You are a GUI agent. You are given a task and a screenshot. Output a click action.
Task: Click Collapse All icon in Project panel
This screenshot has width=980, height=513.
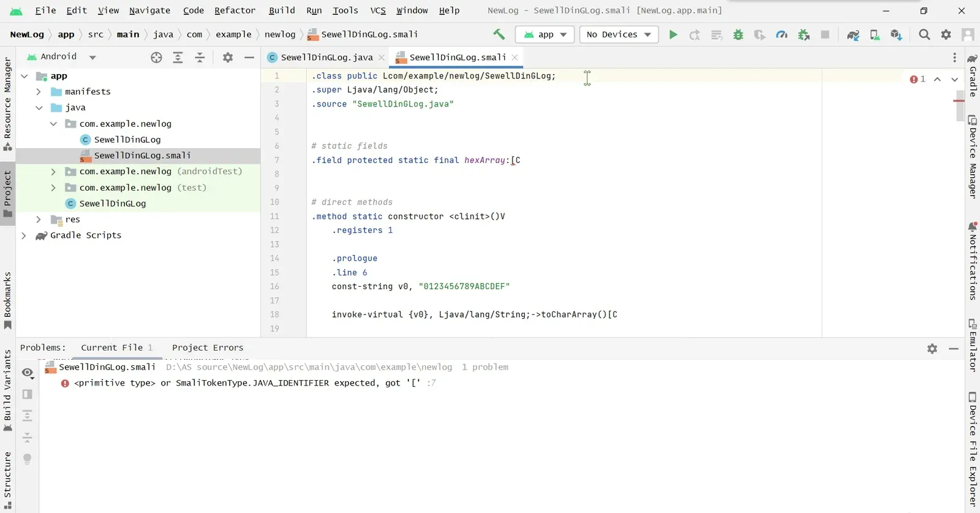click(200, 57)
